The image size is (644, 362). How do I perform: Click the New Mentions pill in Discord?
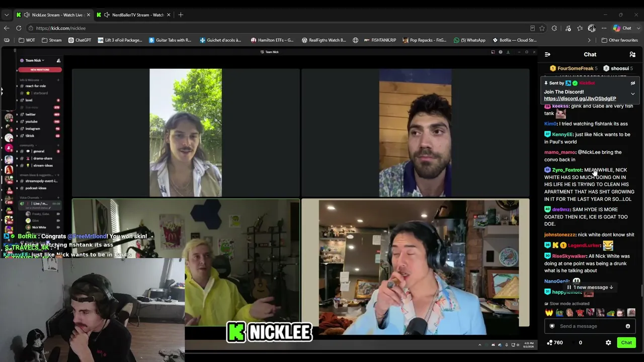point(40,70)
